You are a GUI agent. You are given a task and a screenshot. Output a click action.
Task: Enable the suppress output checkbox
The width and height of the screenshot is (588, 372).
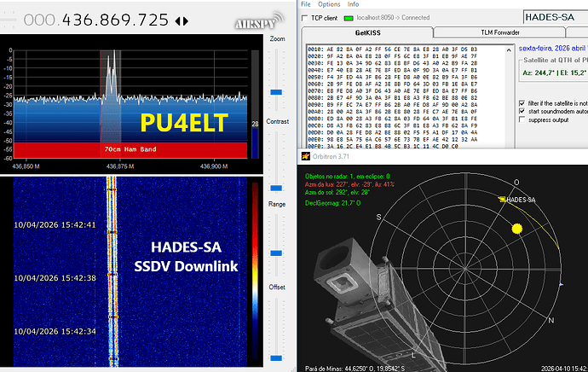point(522,120)
